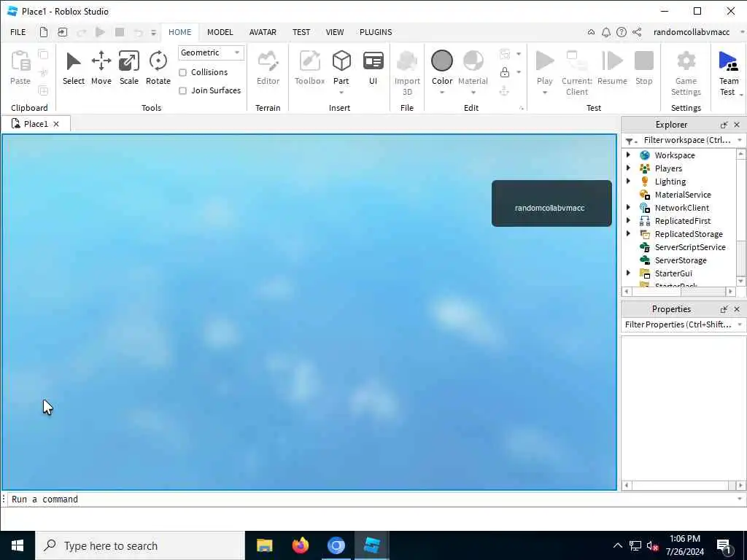Click the Filter workspace field
The image size is (747, 560).
click(687, 140)
